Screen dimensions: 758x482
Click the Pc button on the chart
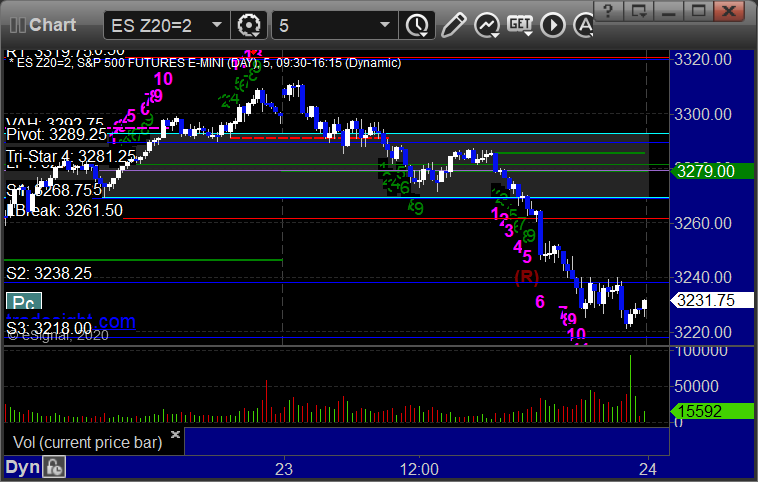tap(24, 303)
